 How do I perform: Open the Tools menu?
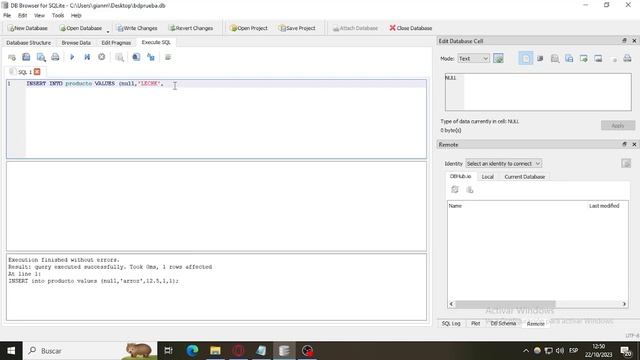58,16
